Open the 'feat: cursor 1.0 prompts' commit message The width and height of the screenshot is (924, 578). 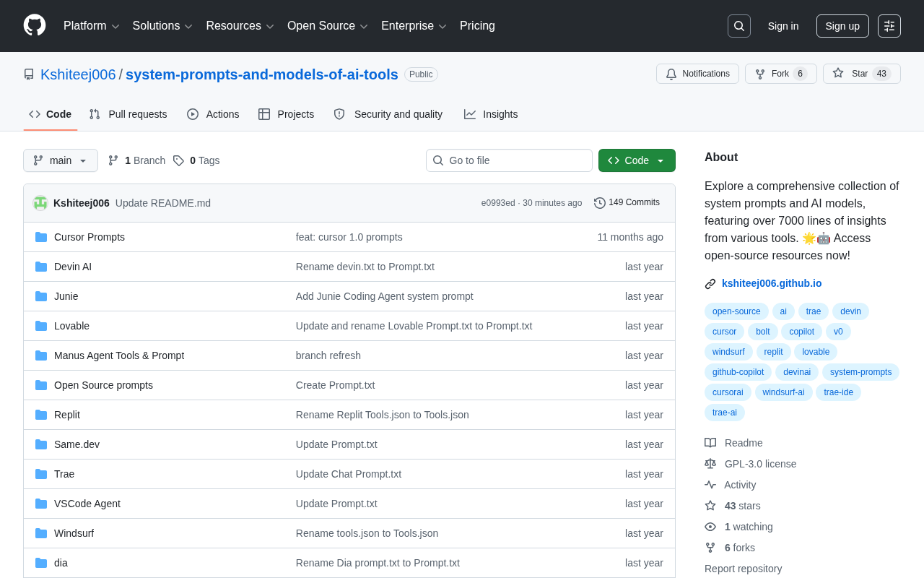point(349,237)
